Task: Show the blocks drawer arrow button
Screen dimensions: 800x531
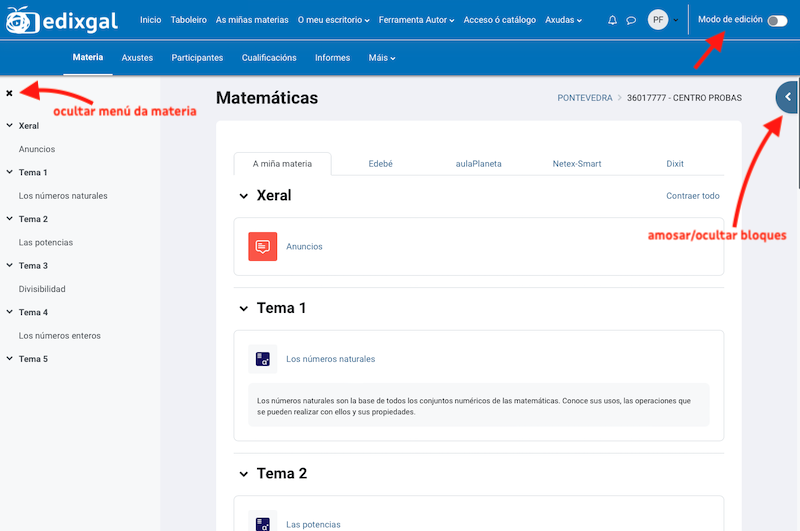Action: (788, 97)
